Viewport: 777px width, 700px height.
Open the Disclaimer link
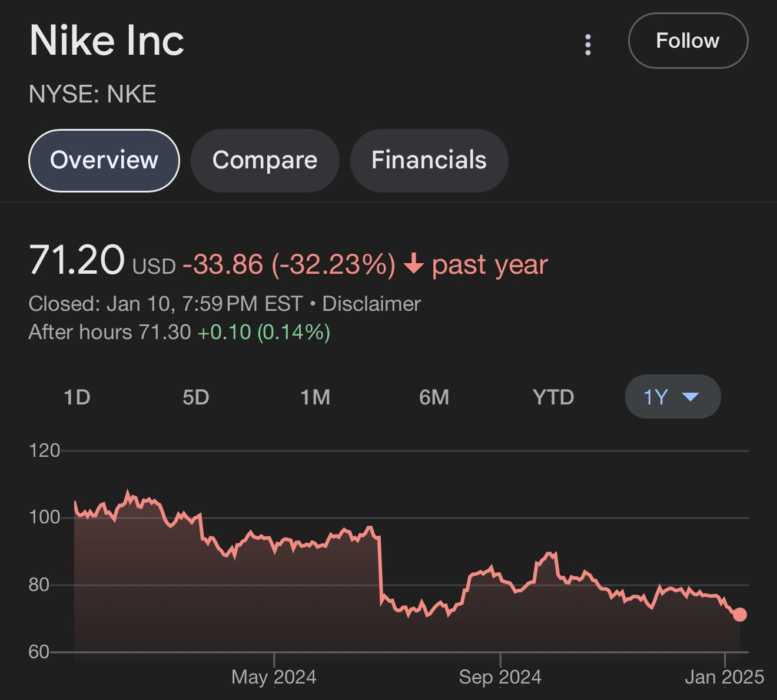[x=371, y=304]
